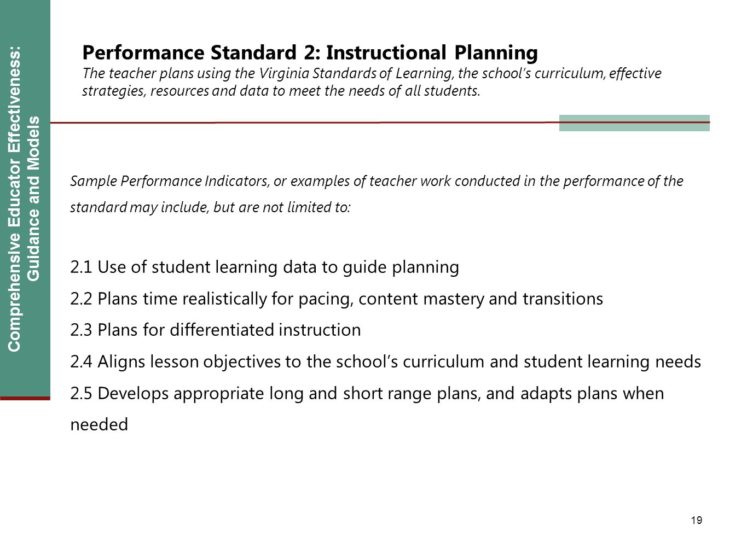This screenshot has height=560, width=747.
Task: Click the Performance Standard 2: Instructional Planning title
Action: (x=310, y=52)
